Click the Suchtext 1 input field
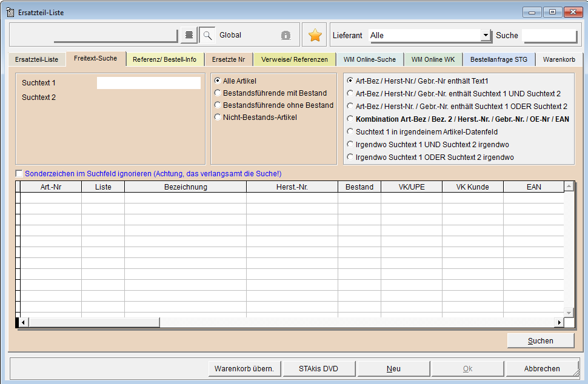The height and width of the screenshot is (384, 588). pyautogui.click(x=149, y=83)
